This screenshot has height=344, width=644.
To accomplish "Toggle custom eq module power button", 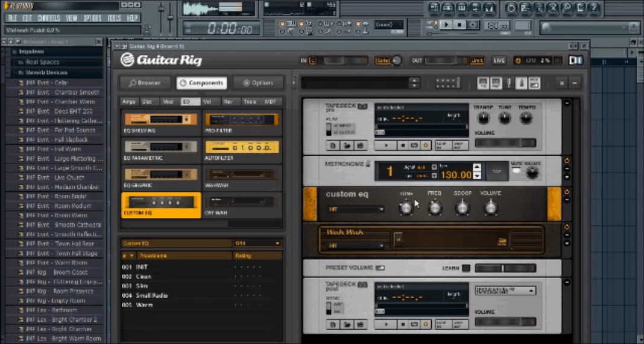I will (x=567, y=191).
